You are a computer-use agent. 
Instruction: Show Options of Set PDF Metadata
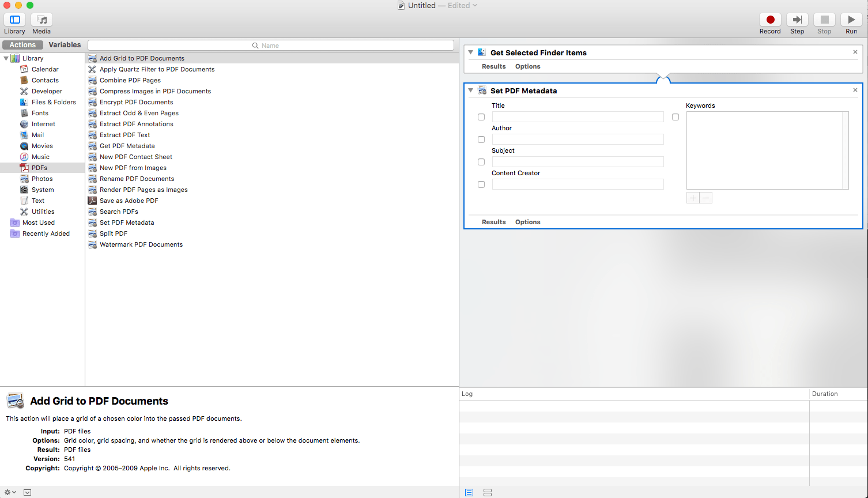click(528, 222)
